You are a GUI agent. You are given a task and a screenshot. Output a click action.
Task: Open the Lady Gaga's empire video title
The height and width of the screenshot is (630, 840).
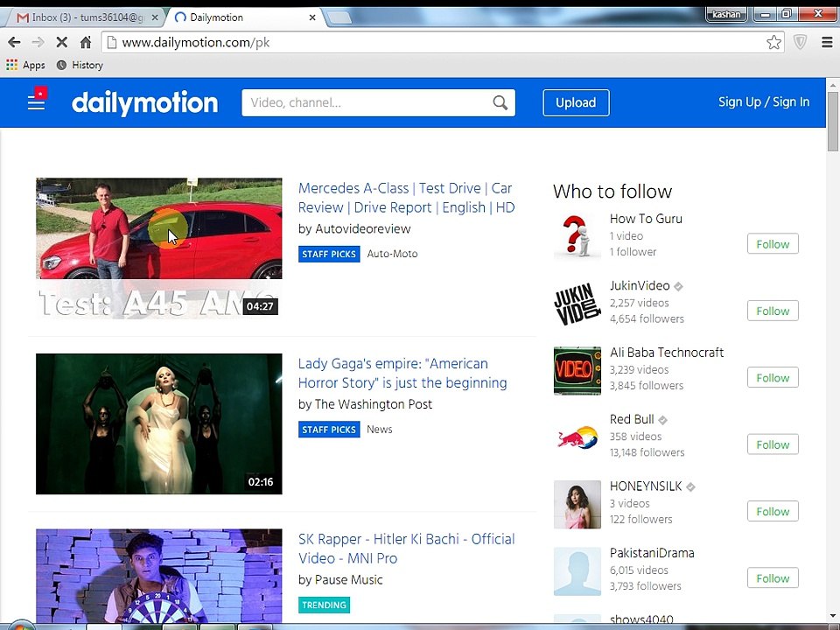tap(402, 373)
